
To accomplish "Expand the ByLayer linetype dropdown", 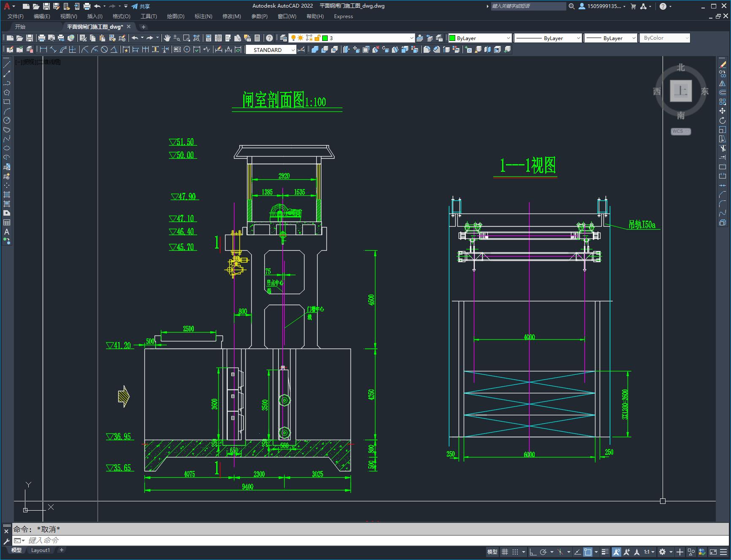I will pyautogui.click(x=578, y=38).
